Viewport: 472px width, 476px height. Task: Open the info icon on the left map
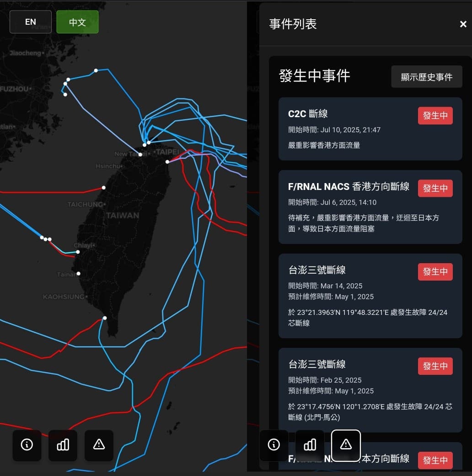[x=27, y=445]
